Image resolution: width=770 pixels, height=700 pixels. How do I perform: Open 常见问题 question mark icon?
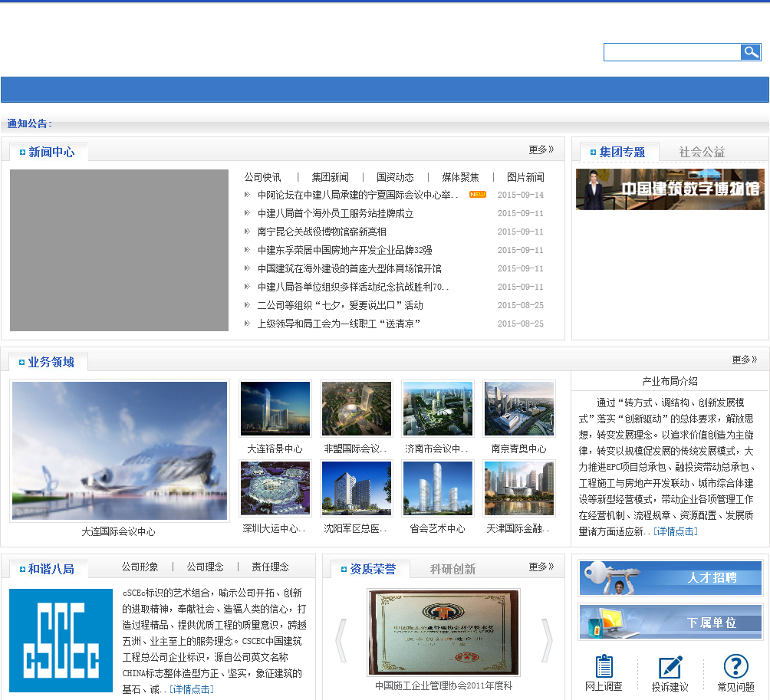click(735, 667)
